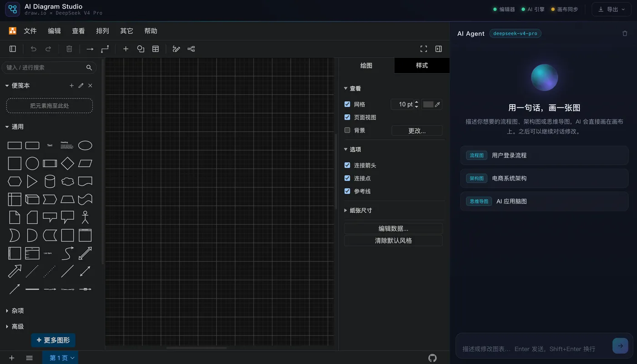Increase grid size with the stepper up arrow

416,102
